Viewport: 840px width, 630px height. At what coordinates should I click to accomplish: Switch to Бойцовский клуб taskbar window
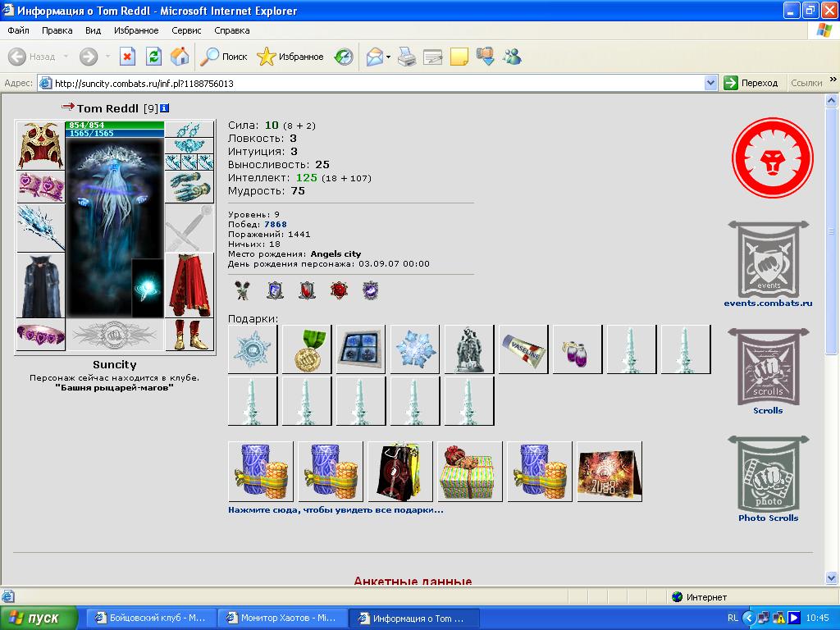[x=152, y=619]
